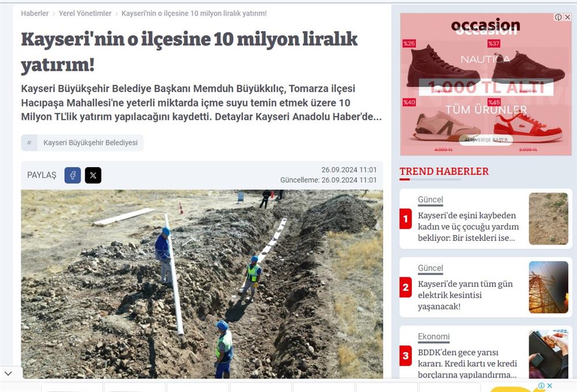Close the occasion shoe ad

(567, 17)
